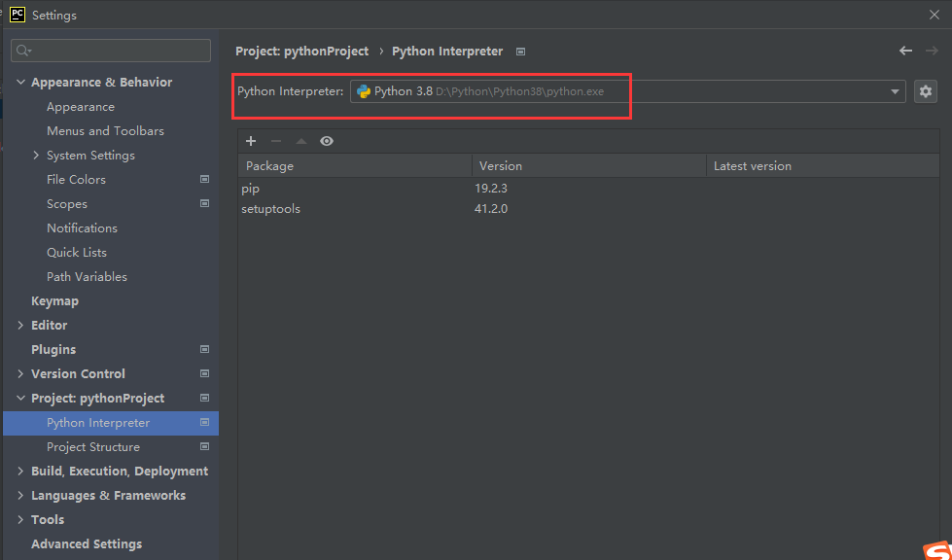
Task: Click the Latest version column header
Action: tap(823, 165)
